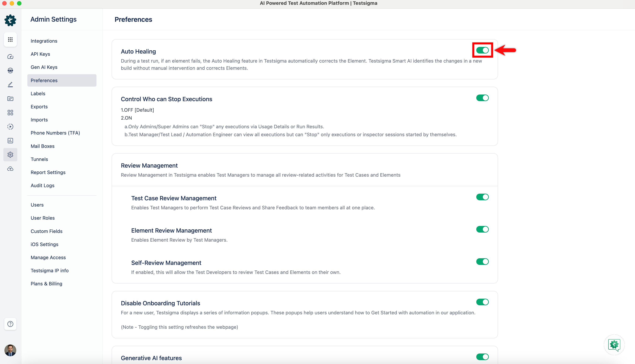Toggle Test Case Review Management switch

(482, 197)
